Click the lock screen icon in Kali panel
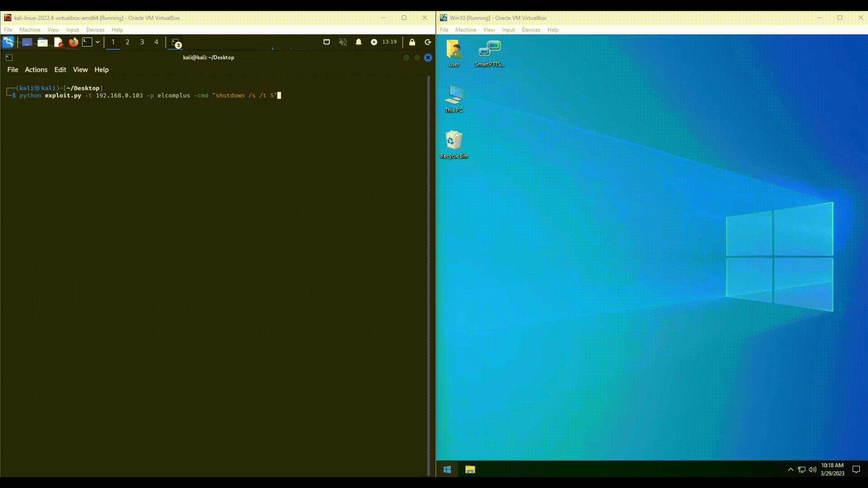This screenshot has width=868, height=488. pos(412,42)
